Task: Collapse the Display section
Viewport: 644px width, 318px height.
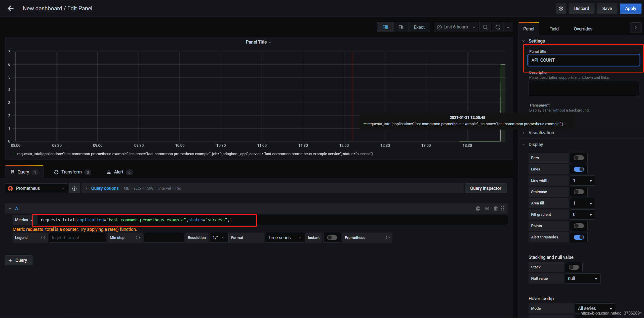Action: point(536,145)
